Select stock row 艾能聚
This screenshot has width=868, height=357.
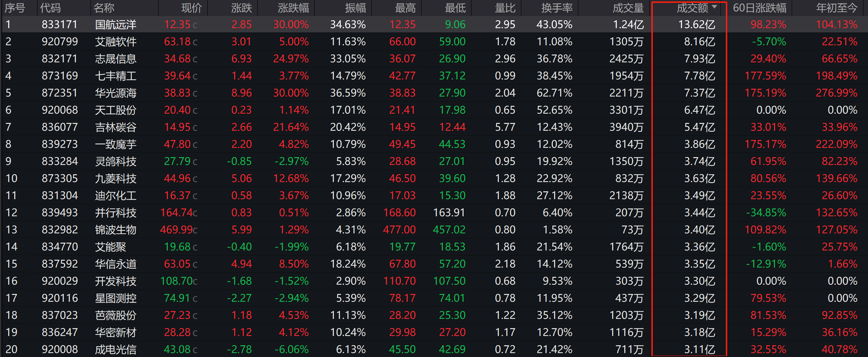coord(434,247)
